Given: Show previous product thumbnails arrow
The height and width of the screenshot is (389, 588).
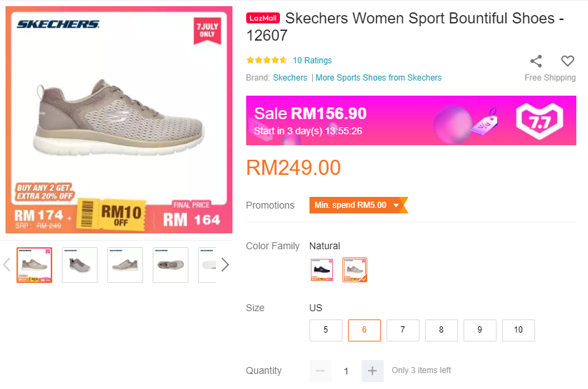Looking at the screenshot, I should pos(7,265).
